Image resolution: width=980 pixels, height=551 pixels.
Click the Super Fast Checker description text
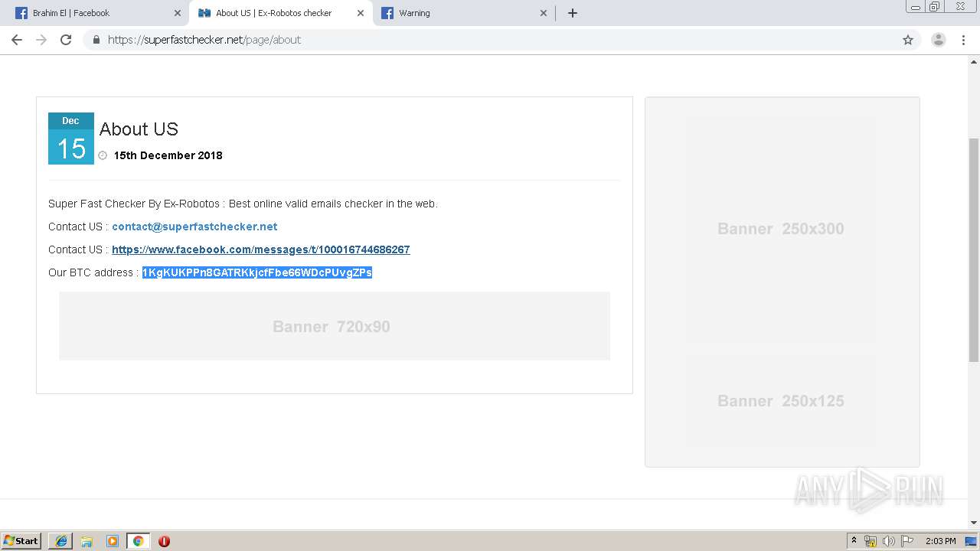coord(243,204)
